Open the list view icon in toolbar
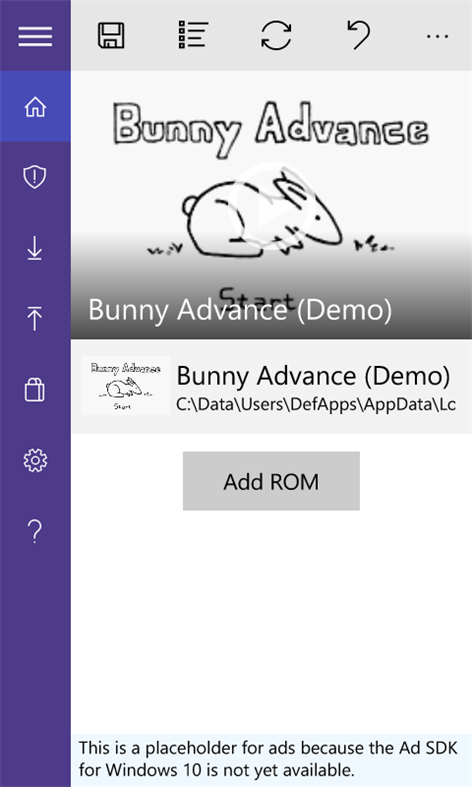Viewport: 472px width, 787px height. point(193,35)
